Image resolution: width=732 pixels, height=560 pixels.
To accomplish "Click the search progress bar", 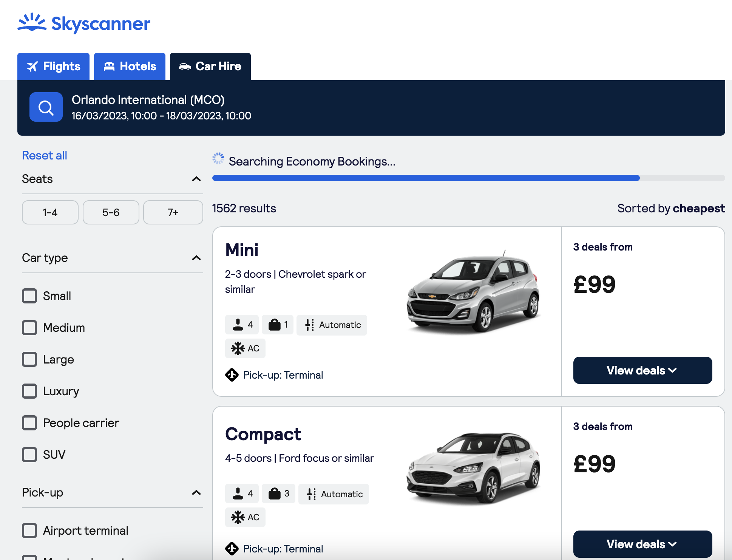I will (x=468, y=178).
